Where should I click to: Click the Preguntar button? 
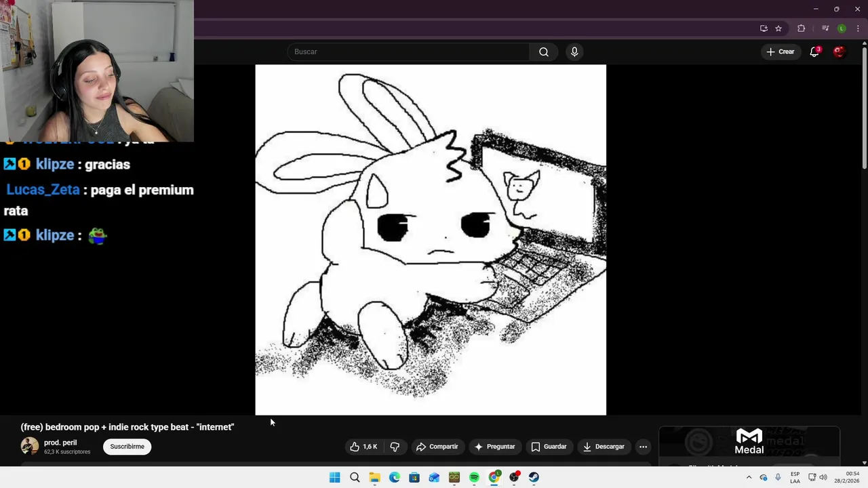tap(494, 447)
